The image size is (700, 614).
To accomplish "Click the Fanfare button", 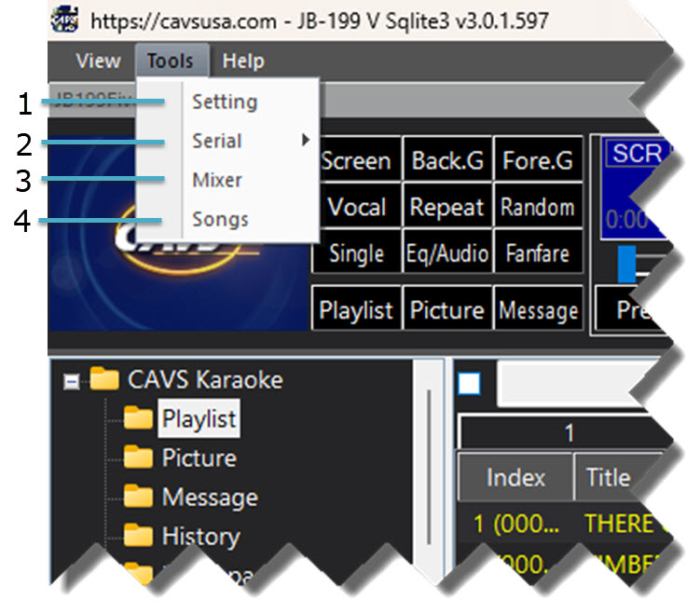I will pyautogui.click(x=537, y=253).
